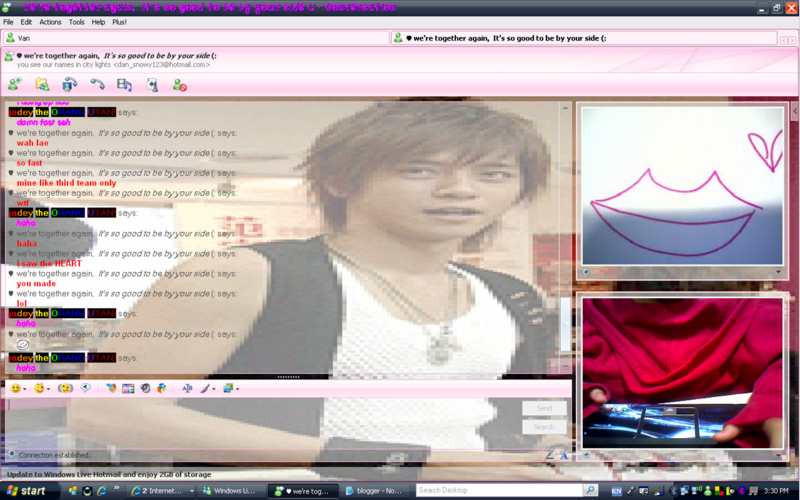Click the Search button
800x500 pixels.
pyautogui.click(x=544, y=427)
